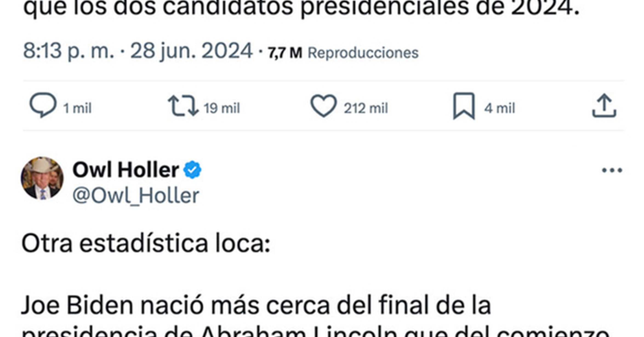Click the 4 mil bookmarks count

(500, 108)
